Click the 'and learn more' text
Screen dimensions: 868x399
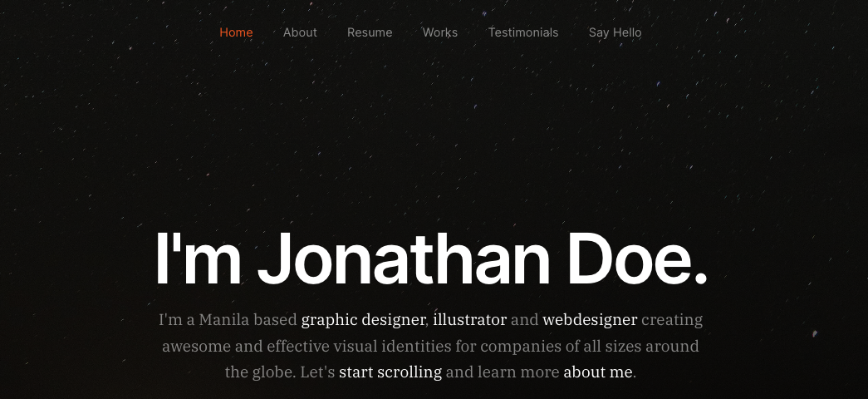tap(503, 372)
